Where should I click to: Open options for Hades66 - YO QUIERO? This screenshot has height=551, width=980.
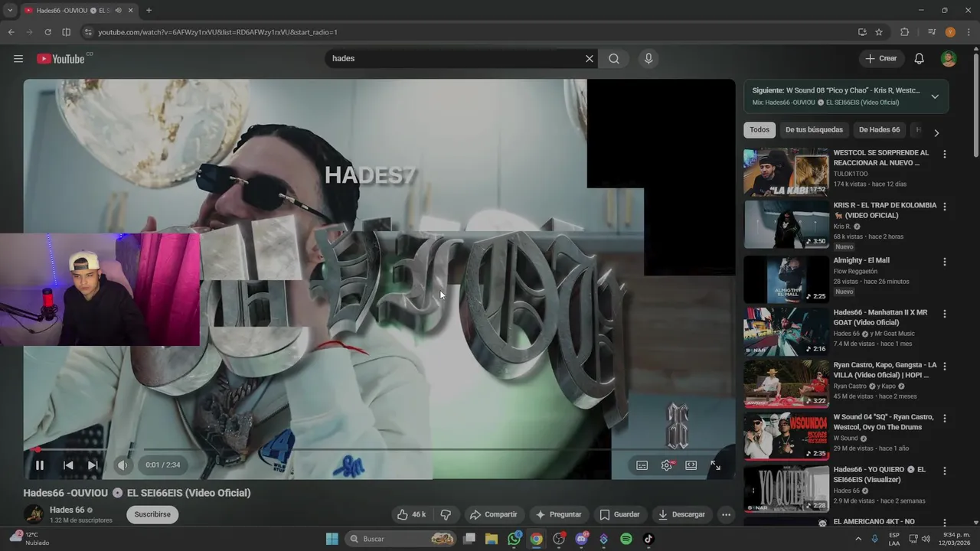click(944, 471)
